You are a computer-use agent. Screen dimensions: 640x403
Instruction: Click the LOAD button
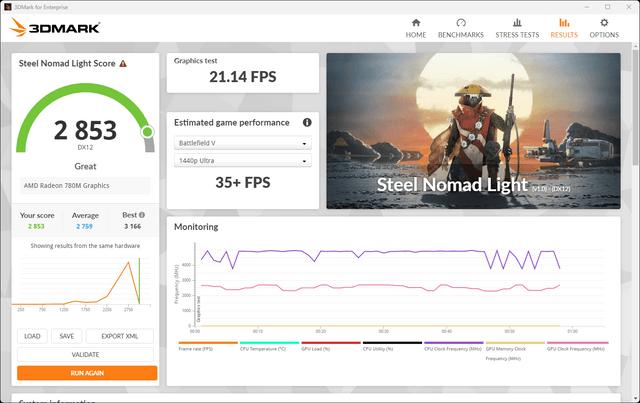pyautogui.click(x=32, y=336)
